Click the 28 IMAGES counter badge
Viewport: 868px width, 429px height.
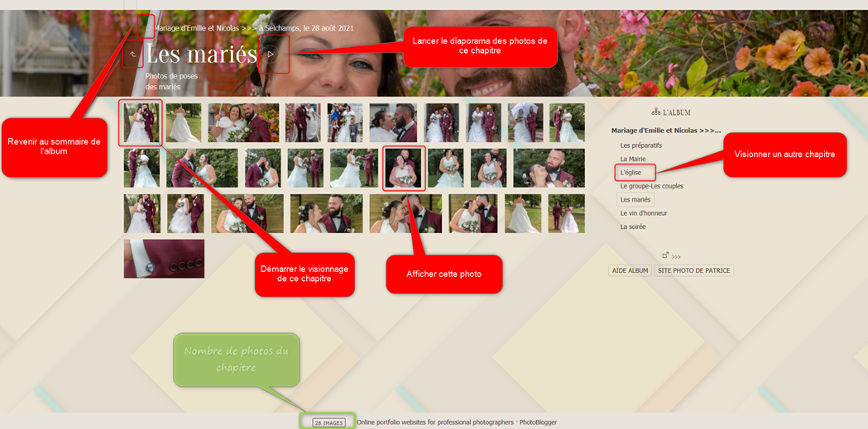[x=328, y=422]
